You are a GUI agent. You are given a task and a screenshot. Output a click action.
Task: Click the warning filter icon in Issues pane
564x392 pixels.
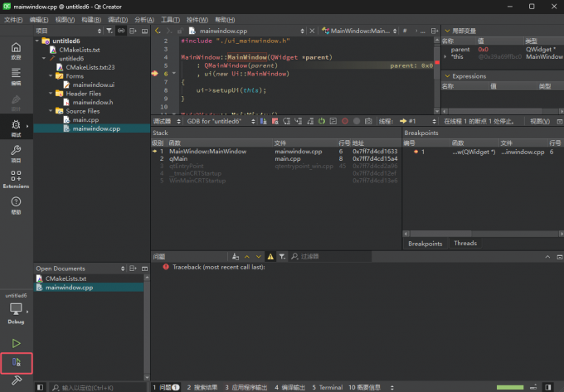coord(270,257)
